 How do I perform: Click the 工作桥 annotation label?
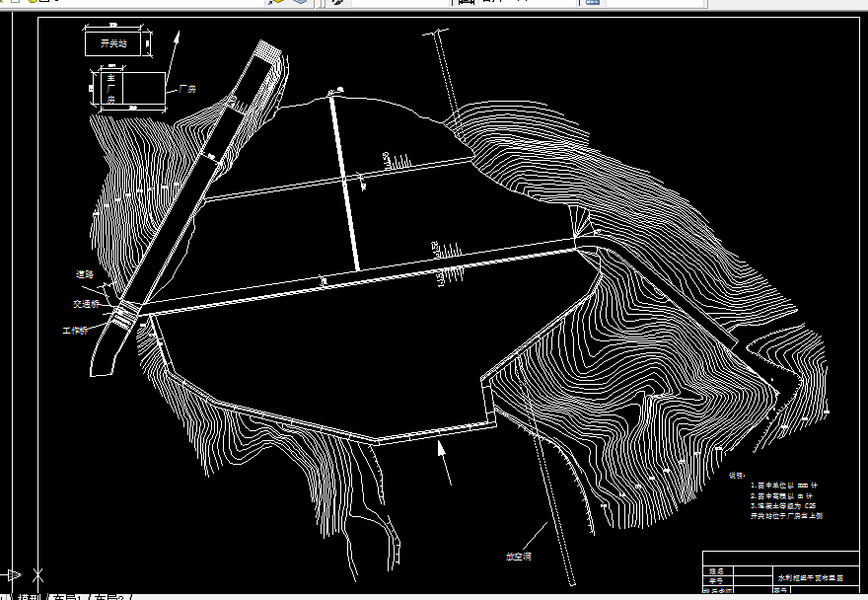click(75, 331)
